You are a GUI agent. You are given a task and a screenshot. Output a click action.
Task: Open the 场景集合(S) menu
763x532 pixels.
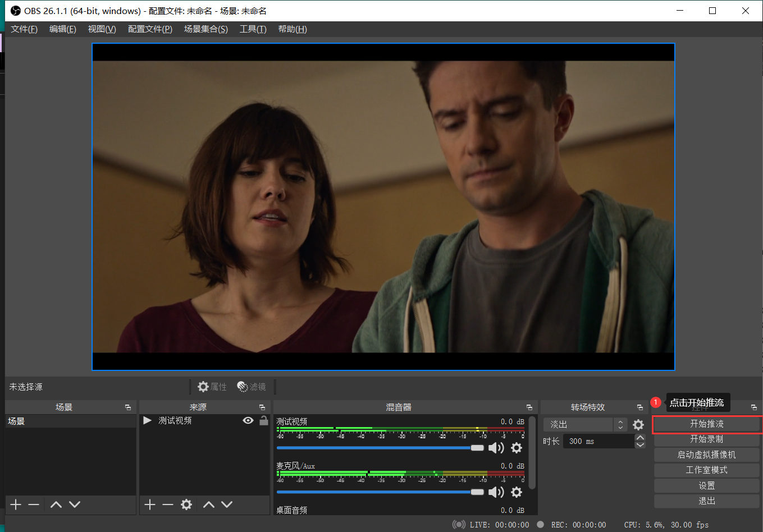(x=206, y=29)
